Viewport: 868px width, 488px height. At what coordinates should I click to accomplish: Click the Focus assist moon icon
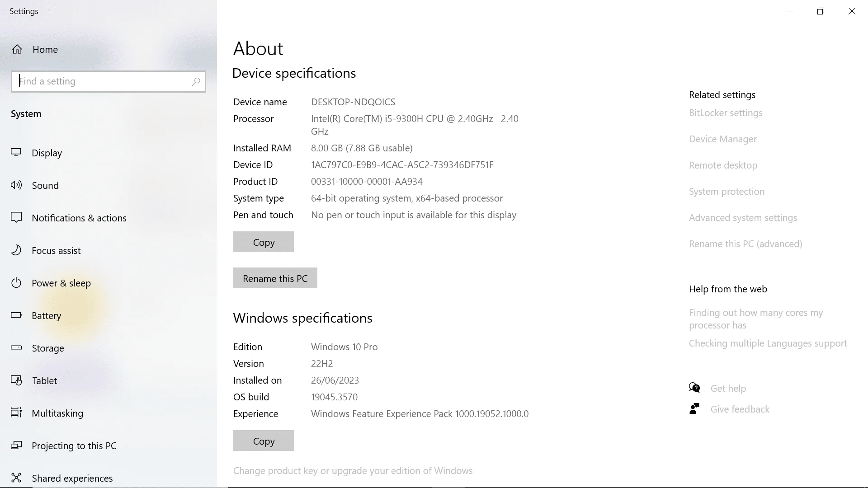16,250
